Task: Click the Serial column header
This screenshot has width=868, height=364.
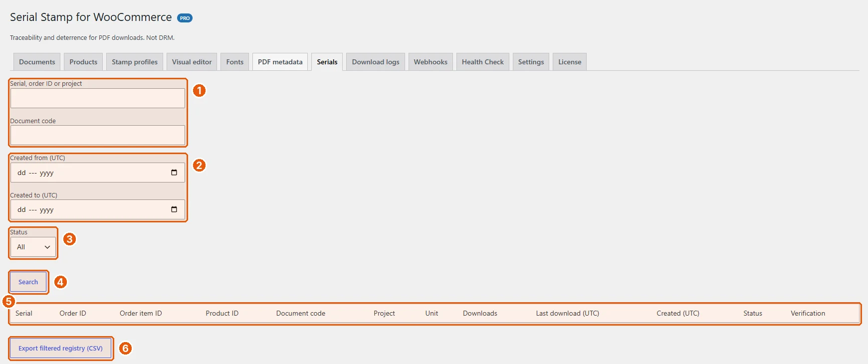Action: pos(24,313)
